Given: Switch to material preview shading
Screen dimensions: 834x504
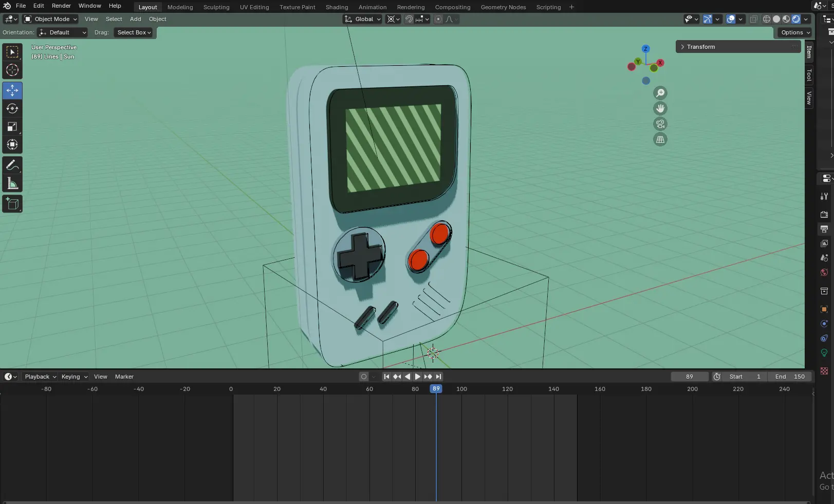Looking at the screenshot, I should [786, 19].
